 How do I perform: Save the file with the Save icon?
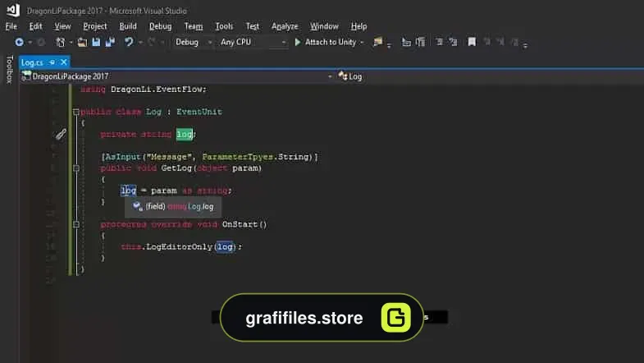96,42
